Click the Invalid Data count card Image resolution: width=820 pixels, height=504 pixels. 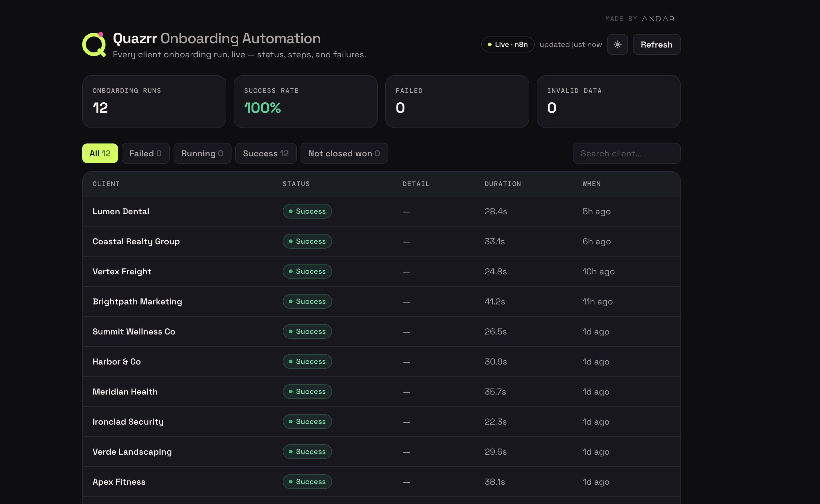click(608, 102)
